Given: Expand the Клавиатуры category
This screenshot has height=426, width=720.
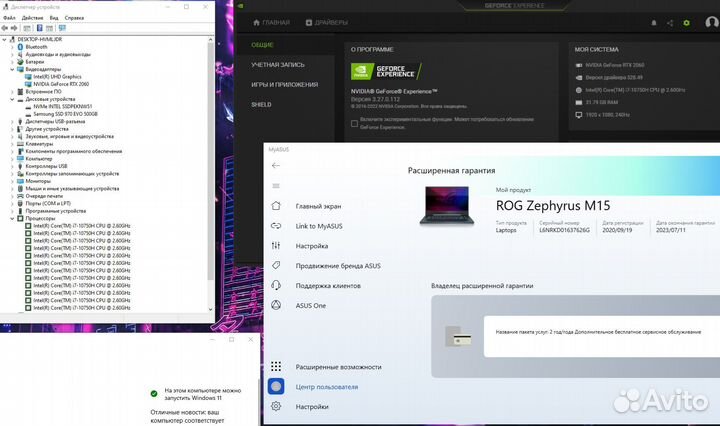Looking at the screenshot, I should tap(12, 144).
